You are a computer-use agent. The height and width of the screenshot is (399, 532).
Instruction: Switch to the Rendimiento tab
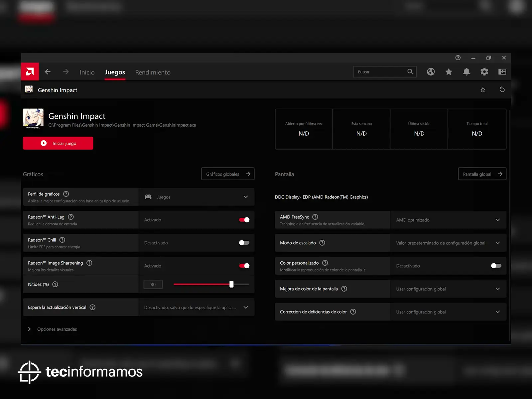[x=153, y=72]
